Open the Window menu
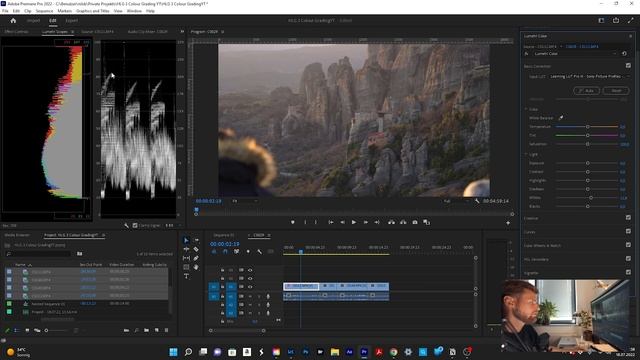640x360 pixels. [134, 11]
